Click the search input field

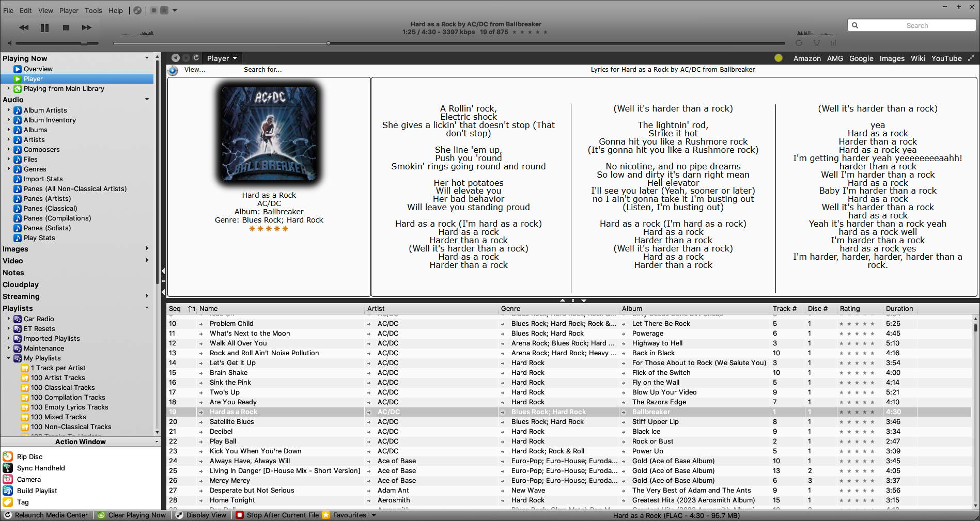click(911, 25)
